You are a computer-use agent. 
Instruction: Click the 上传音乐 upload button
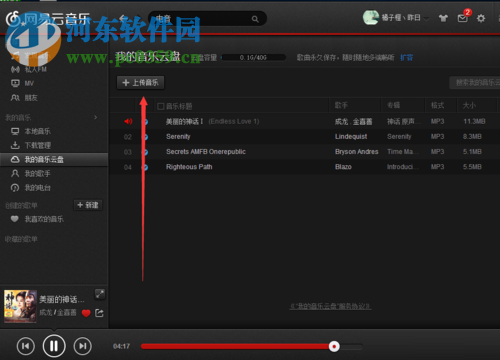[140, 83]
